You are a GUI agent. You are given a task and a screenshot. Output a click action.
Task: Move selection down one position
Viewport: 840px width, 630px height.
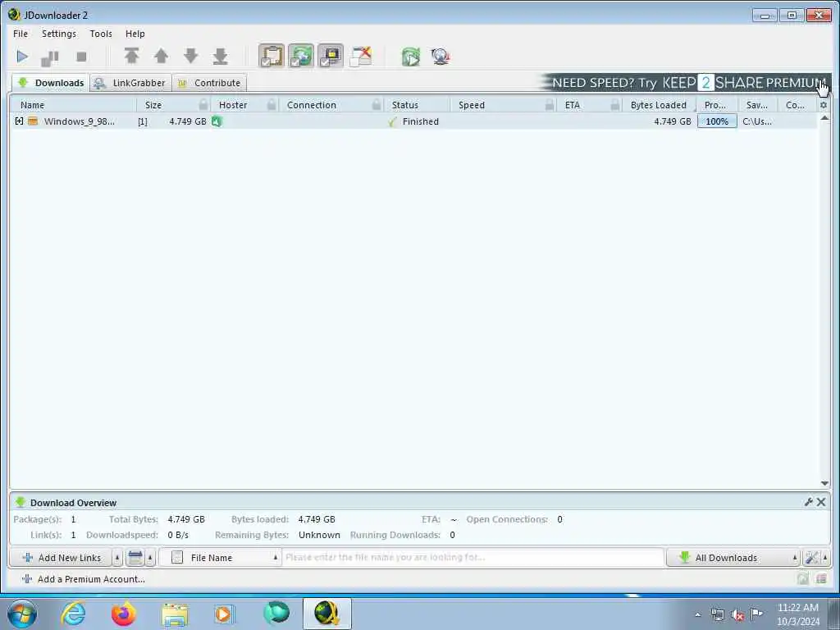pyautogui.click(x=190, y=56)
